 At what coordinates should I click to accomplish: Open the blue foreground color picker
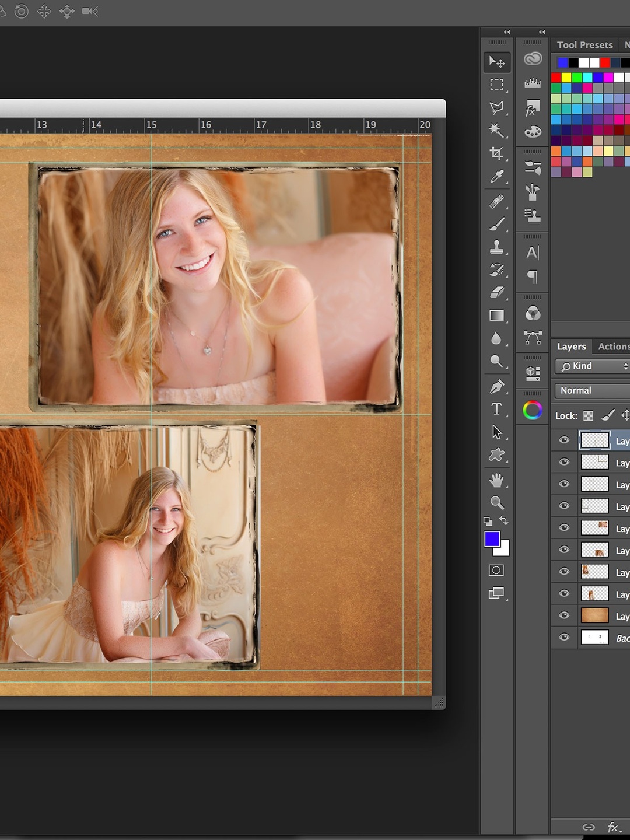click(x=492, y=539)
